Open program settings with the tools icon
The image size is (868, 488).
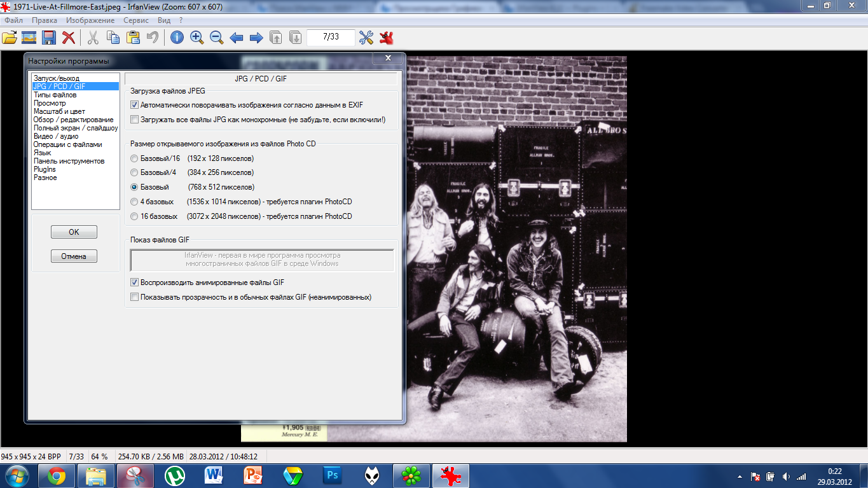tap(366, 38)
